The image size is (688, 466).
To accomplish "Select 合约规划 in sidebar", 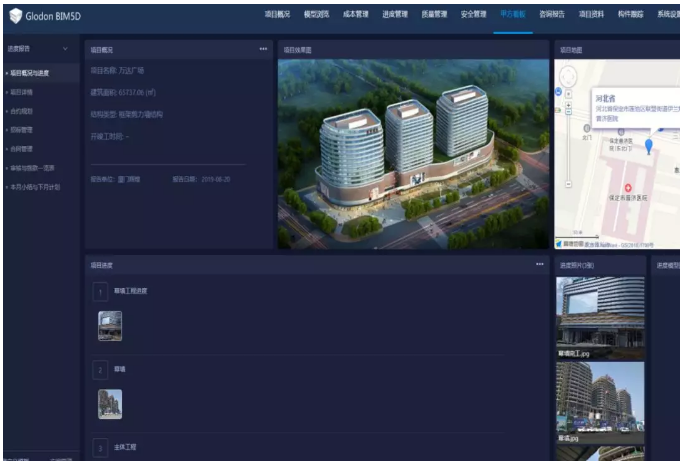I will point(21,111).
